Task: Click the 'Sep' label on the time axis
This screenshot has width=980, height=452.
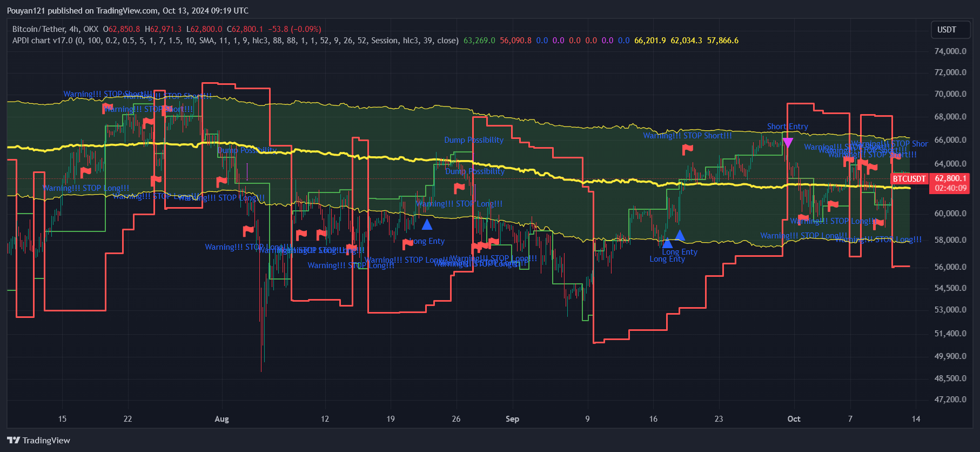Action: (512, 419)
